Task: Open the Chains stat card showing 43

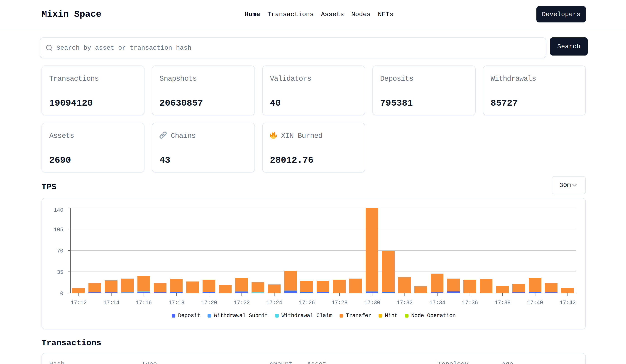Action: point(203,148)
